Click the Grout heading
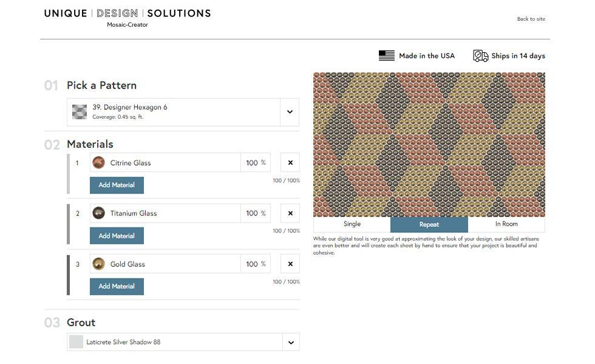The width and height of the screenshot is (595, 364). point(81,322)
